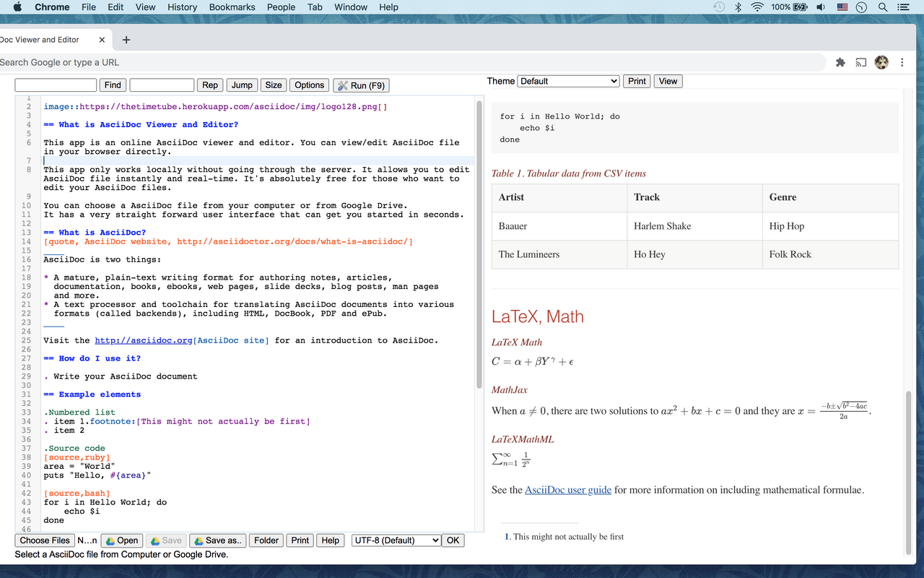Click the '== How do I use it?' line
The height and width of the screenshot is (578, 924).
click(92, 358)
